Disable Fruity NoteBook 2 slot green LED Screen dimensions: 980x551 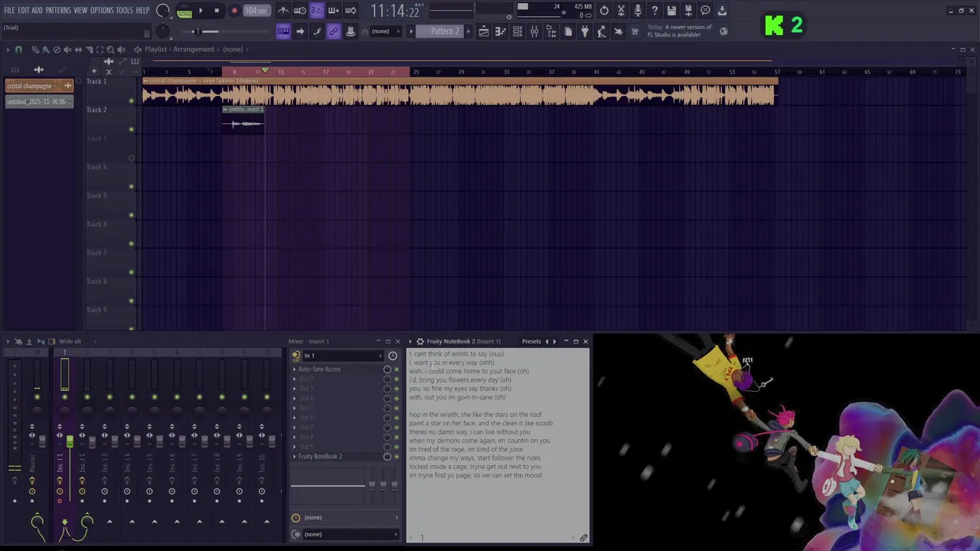pos(396,457)
